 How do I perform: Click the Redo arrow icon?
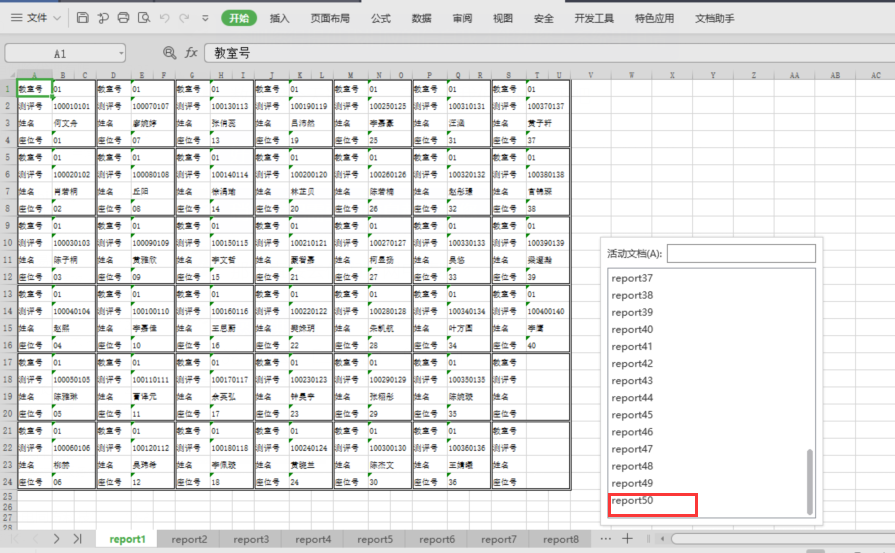(185, 18)
